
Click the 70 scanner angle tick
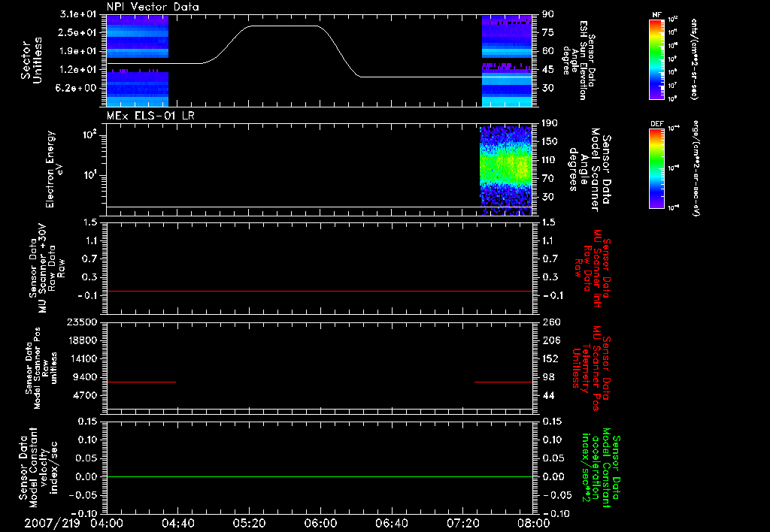coord(548,179)
